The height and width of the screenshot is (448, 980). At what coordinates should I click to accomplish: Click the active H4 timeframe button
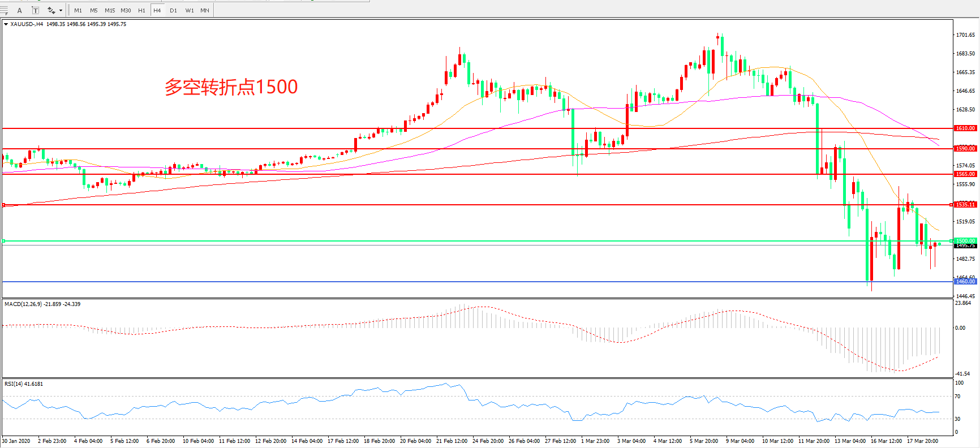point(157,10)
